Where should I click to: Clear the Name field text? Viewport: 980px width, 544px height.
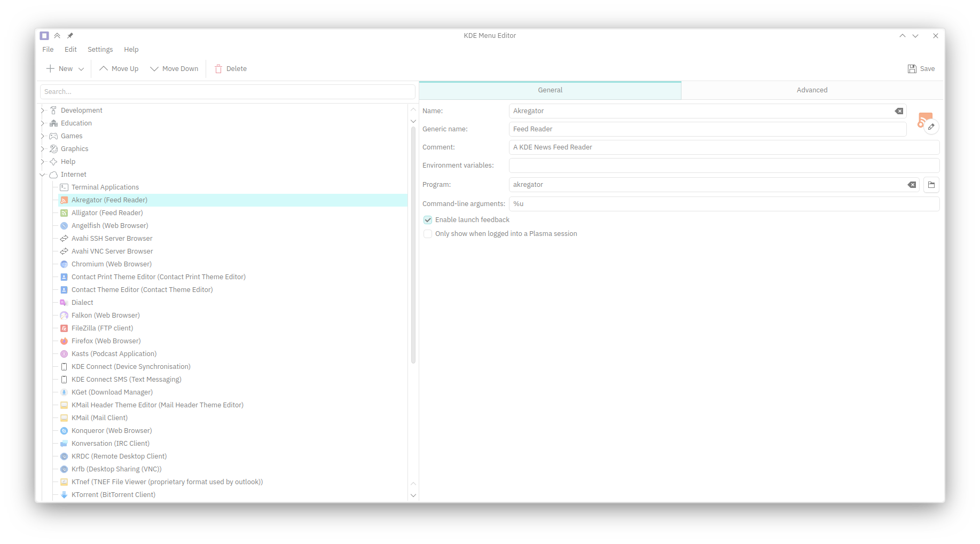(899, 111)
